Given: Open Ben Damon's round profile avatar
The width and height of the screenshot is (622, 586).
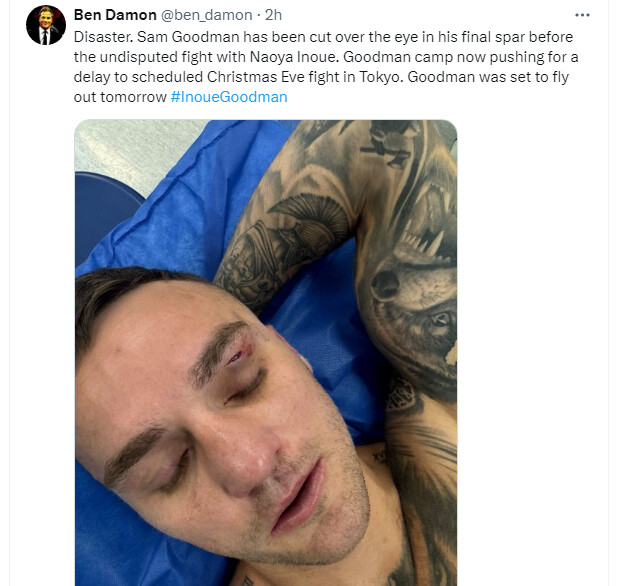Looking at the screenshot, I should point(46,25).
